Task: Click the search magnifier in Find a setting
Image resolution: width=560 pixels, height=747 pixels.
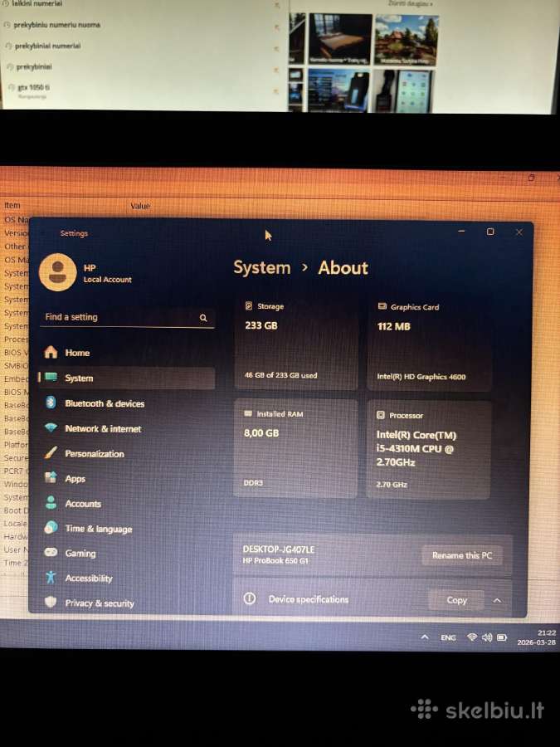Action: 203,318
